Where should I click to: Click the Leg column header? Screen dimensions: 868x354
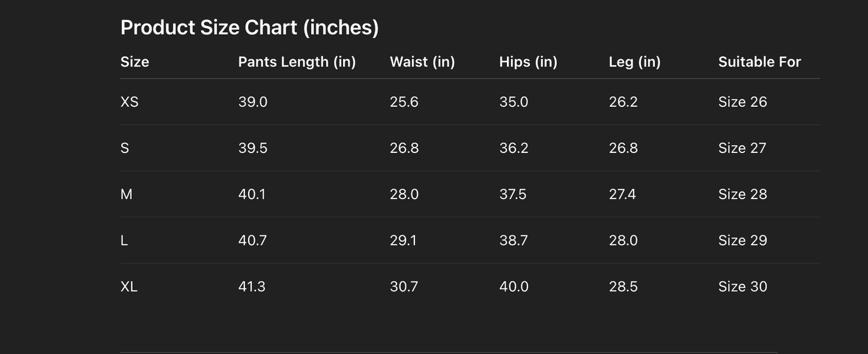click(x=634, y=62)
